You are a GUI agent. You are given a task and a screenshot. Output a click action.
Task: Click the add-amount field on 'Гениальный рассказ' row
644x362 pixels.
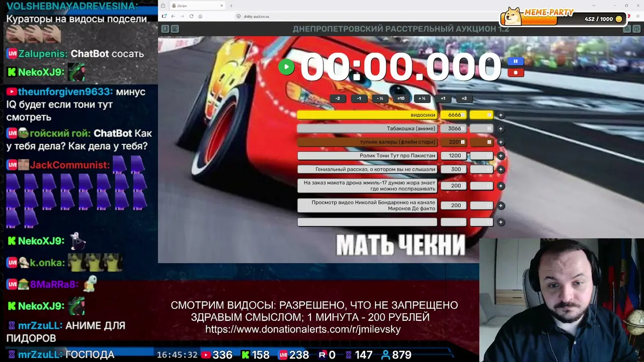[x=481, y=169]
